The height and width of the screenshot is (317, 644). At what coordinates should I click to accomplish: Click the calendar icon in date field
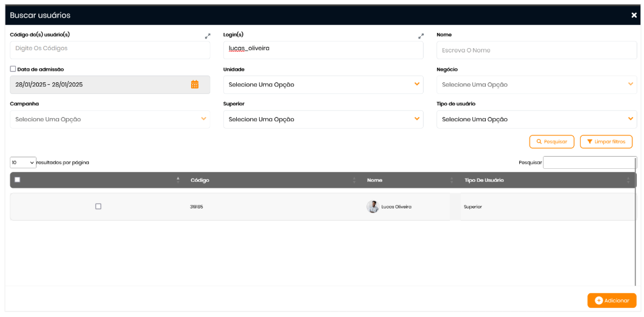click(x=195, y=85)
